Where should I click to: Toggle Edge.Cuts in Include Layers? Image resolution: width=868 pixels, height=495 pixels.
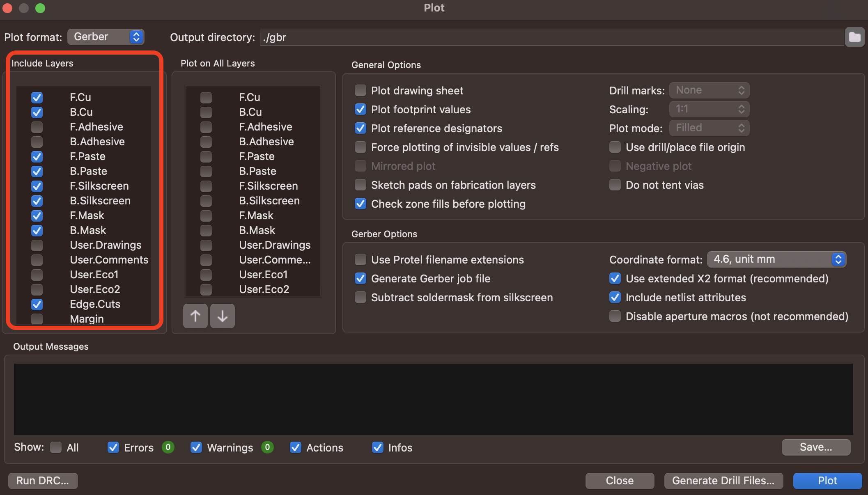click(37, 304)
